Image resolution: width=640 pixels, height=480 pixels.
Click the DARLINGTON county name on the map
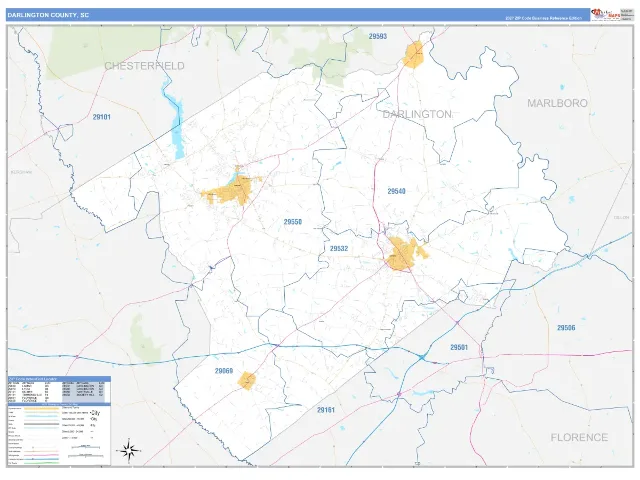tap(417, 114)
